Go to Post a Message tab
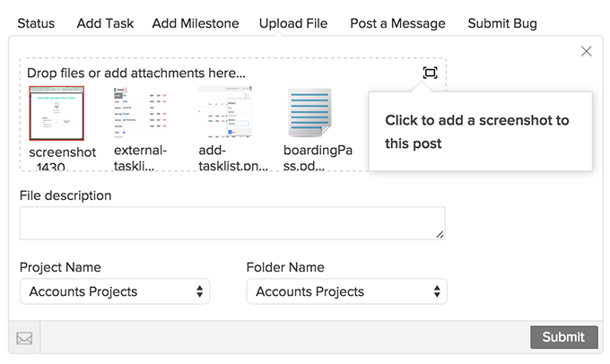This screenshot has width=610, height=364. coord(397,23)
